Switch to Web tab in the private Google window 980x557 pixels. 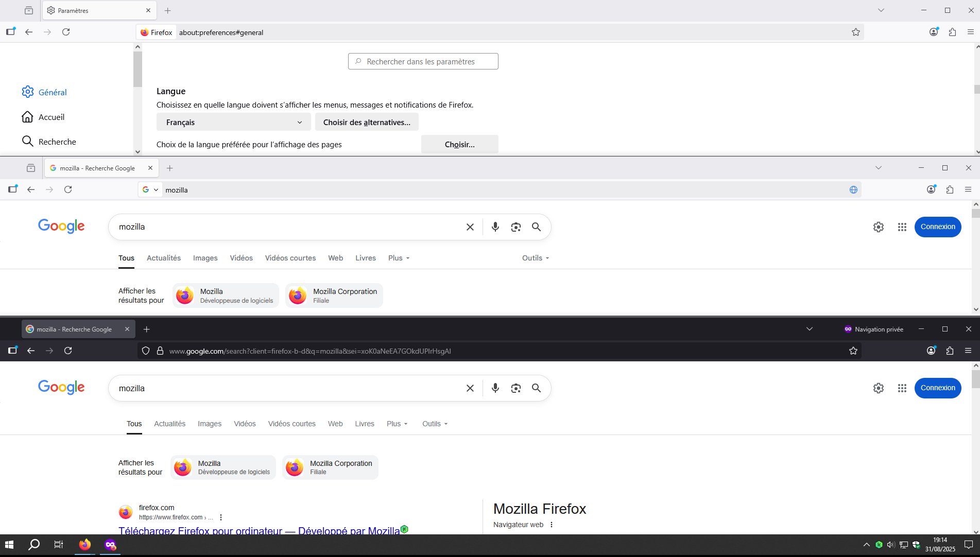[335, 424]
